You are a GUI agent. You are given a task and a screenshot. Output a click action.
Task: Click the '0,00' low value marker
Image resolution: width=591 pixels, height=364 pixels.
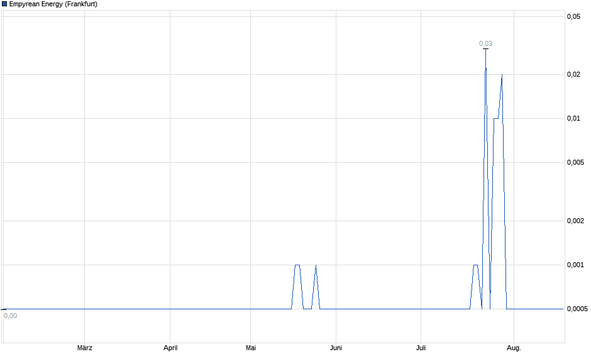tap(10, 316)
